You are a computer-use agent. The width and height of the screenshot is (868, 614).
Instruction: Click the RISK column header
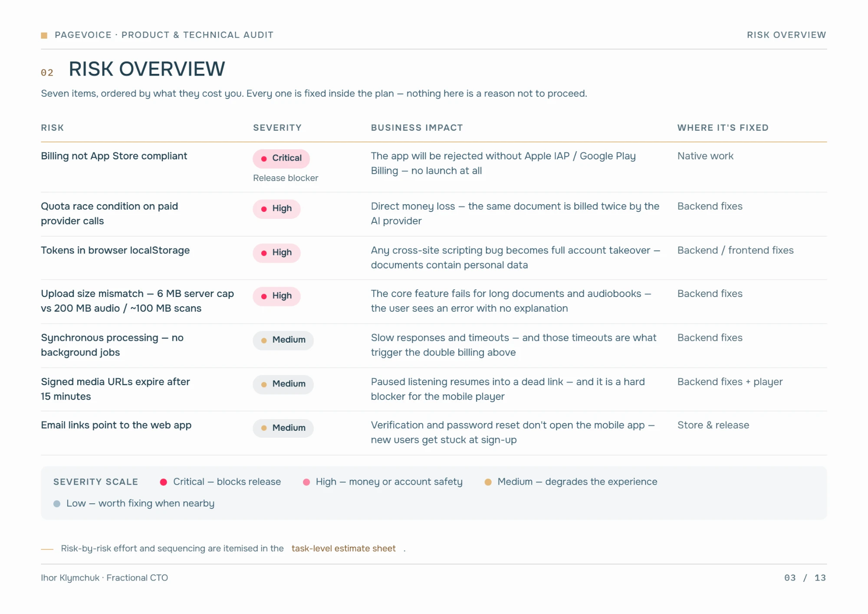pyautogui.click(x=52, y=128)
